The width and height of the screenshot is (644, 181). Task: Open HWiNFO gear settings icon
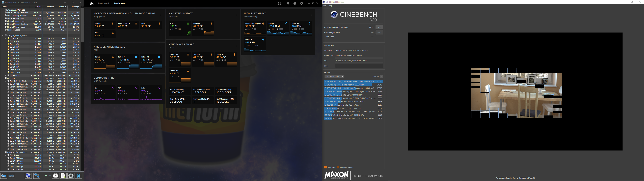click(x=71, y=176)
